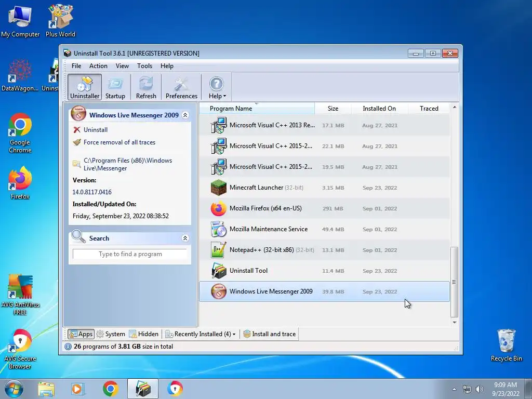Viewport: 532px width, 399px height.
Task: Sort by Traced column header
Action: click(429, 109)
